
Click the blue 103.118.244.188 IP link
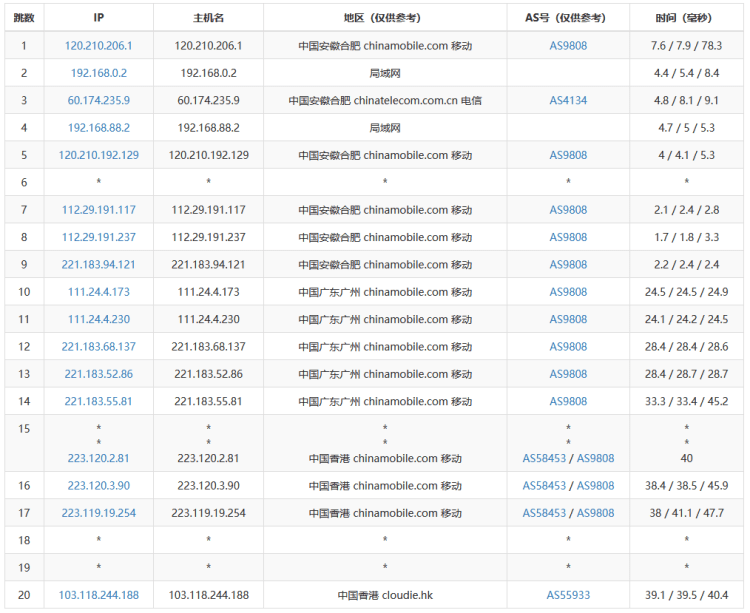(x=98, y=595)
